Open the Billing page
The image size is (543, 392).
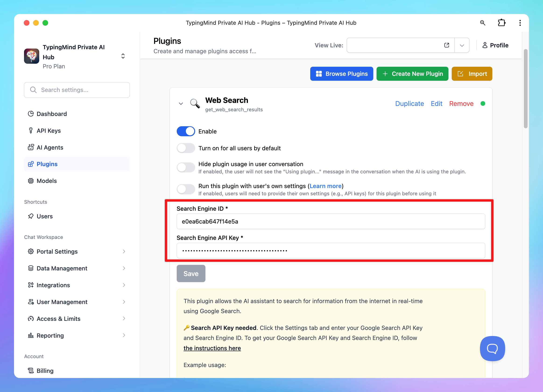click(77, 371)
